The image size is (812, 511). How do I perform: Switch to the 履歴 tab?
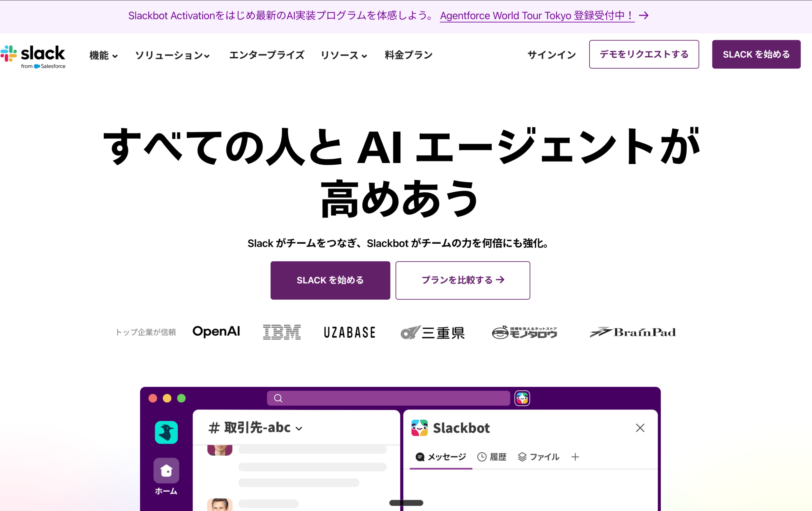[492, 457]
